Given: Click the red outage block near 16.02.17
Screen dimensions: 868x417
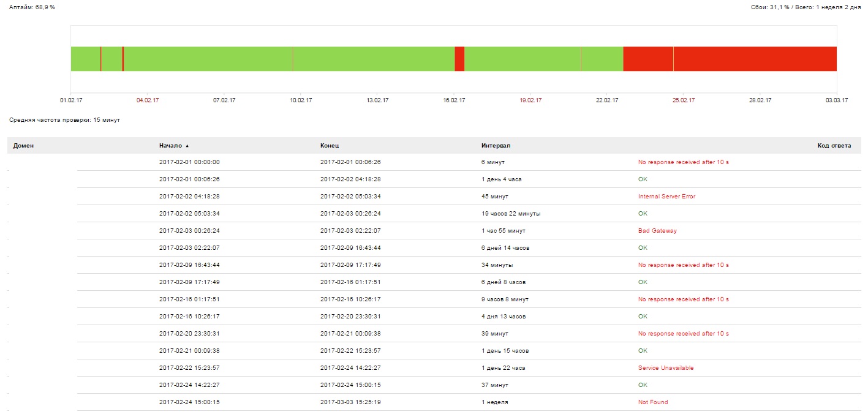Looking at the screenshot, I should pos(459,59).
